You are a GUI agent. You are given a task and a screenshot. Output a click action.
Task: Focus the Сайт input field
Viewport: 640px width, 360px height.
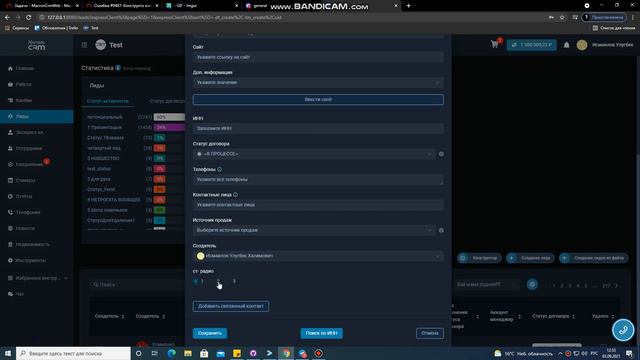point(318,58)
